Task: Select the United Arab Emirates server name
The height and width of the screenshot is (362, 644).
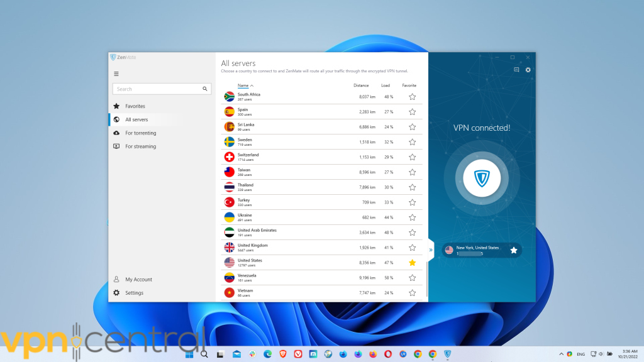Action: [x=257, y=230]
